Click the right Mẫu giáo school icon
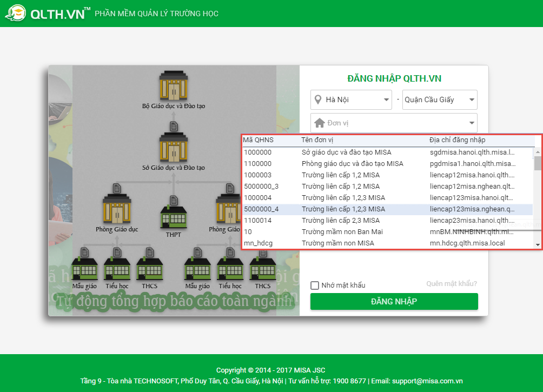 point(198,269)
